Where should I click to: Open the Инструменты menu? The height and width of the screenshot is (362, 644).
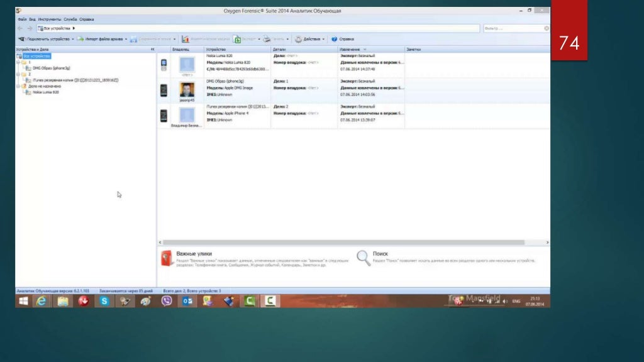point(49,19)
